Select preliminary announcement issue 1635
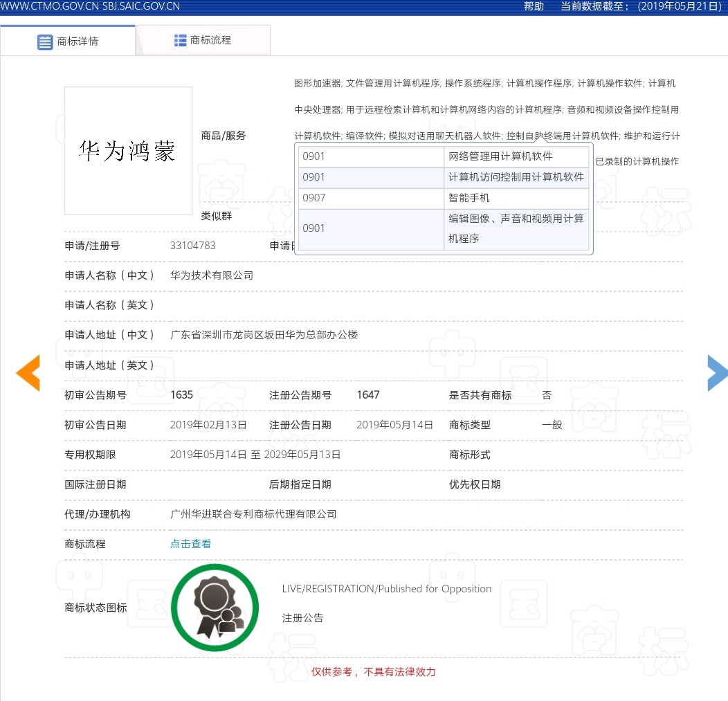The height and width of the screenshot is (701, 728). (x=181, y=394)
